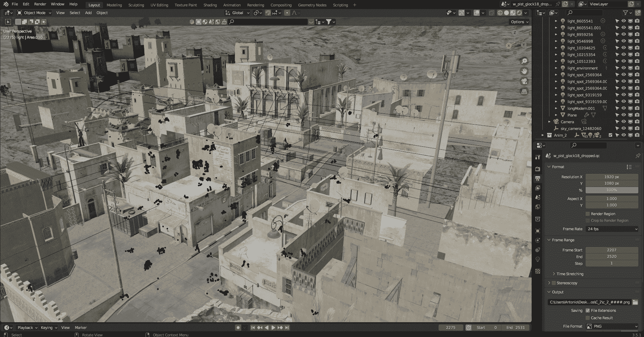This screenshot has height=337, width=644.
Task: Enable Render Region checkbox
Action: [x=588, y=214]
